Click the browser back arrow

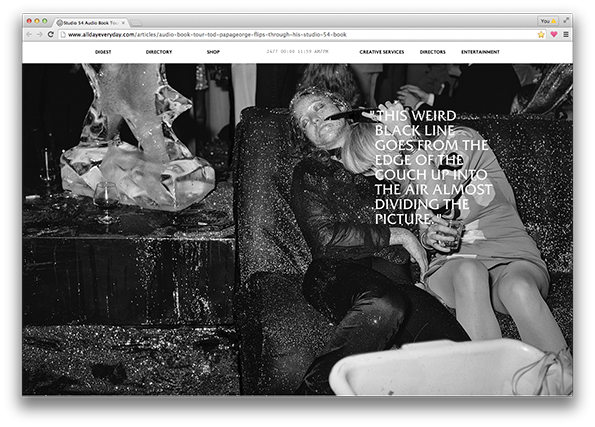(x=29, y=35)
